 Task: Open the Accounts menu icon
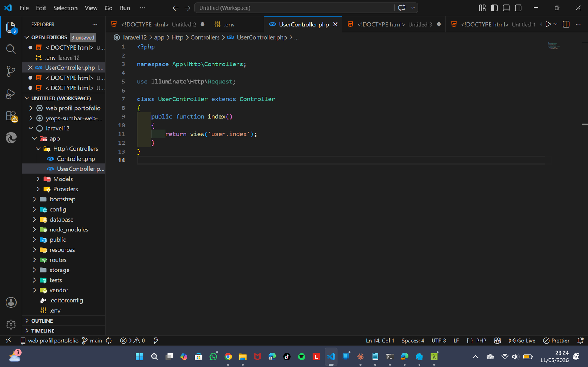tap(11, 302)
